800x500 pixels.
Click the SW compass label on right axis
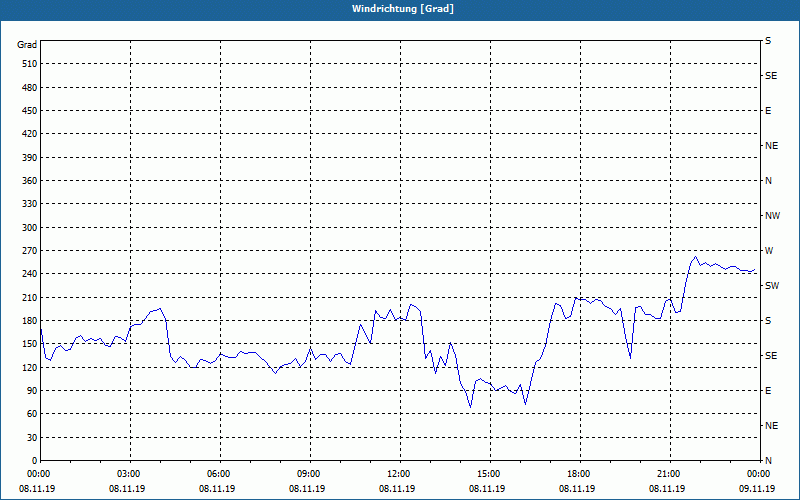tap(772, 286)
